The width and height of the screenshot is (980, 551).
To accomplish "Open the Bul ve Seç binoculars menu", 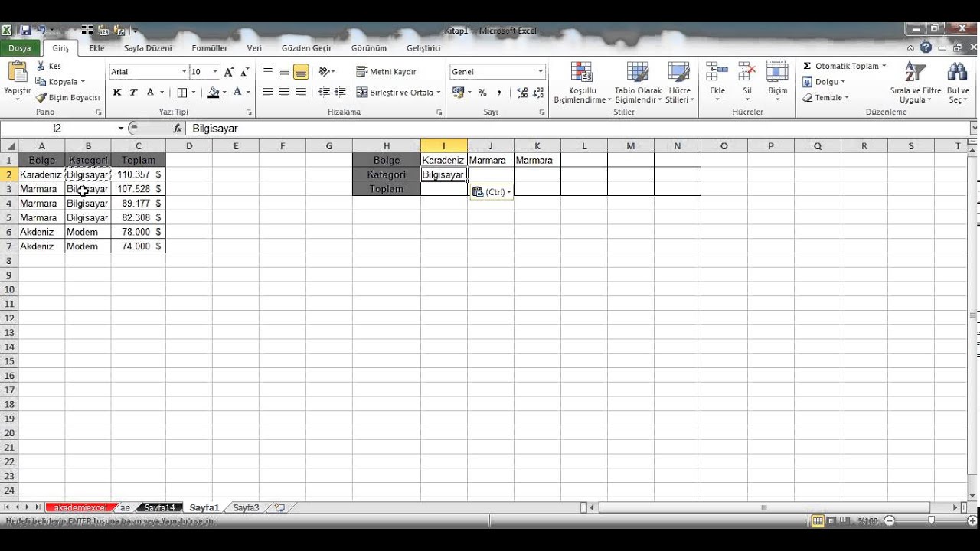I will [x=958, y=83].
